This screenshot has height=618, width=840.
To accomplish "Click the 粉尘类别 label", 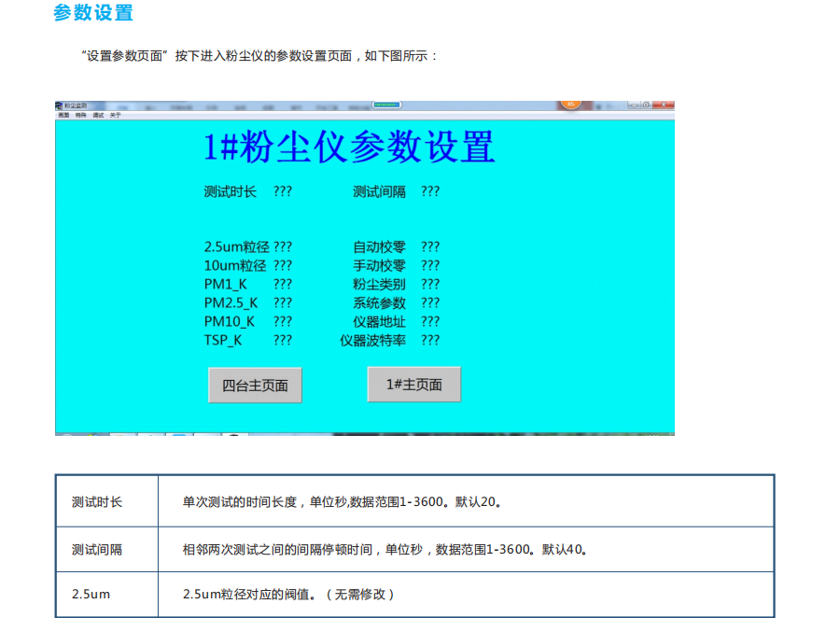I will 379,284.
